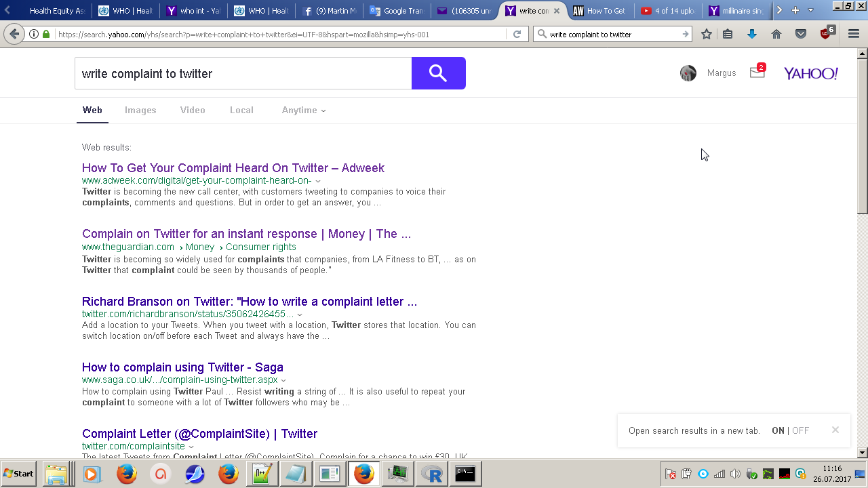The width and height of the screenshot is (868, 488).
Task: Launch the media player taskbar icon
Action: coord(92,474)
